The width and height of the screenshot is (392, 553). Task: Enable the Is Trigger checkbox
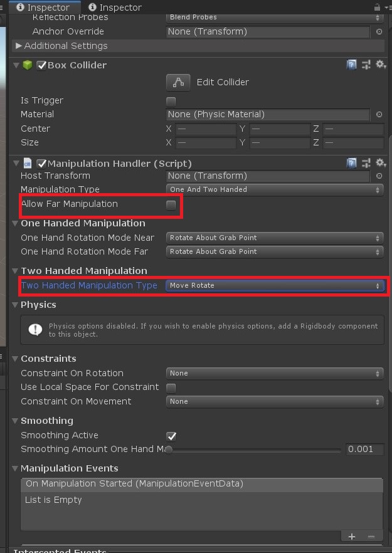pos(171,102)
